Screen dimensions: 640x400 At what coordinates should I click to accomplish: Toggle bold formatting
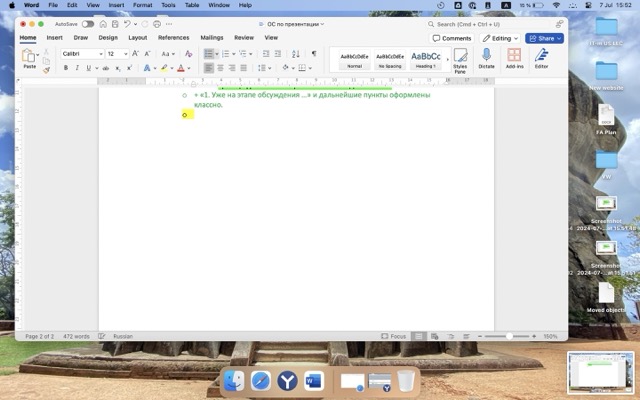point(66,68)
